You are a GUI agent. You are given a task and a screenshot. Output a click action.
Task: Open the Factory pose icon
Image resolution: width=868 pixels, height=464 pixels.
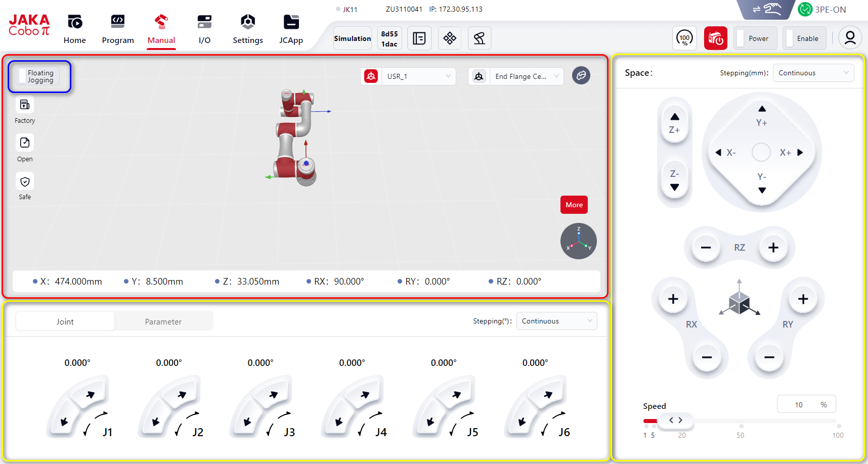coord(25,105)
